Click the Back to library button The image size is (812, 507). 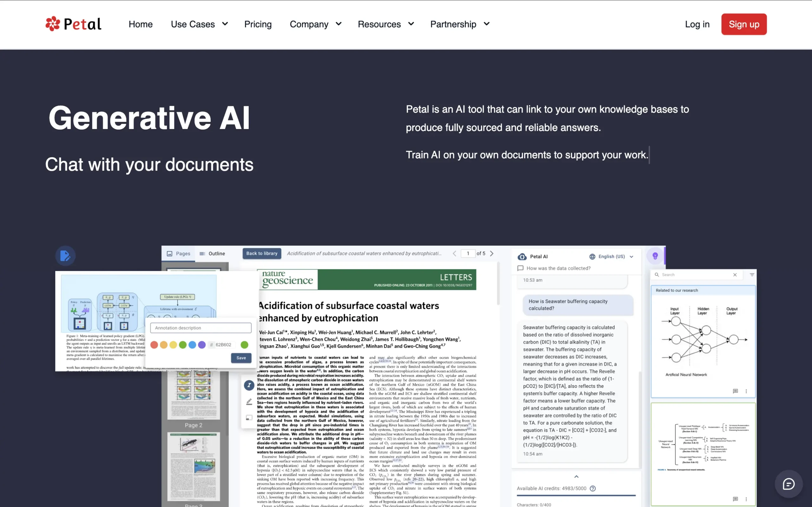click(262, 253)
